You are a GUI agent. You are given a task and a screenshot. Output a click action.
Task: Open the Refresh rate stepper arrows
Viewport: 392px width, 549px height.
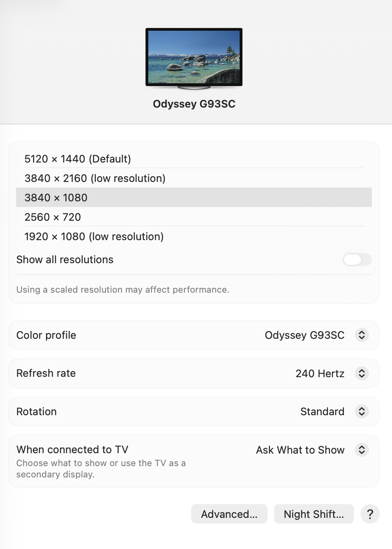[x=362, y=373]
